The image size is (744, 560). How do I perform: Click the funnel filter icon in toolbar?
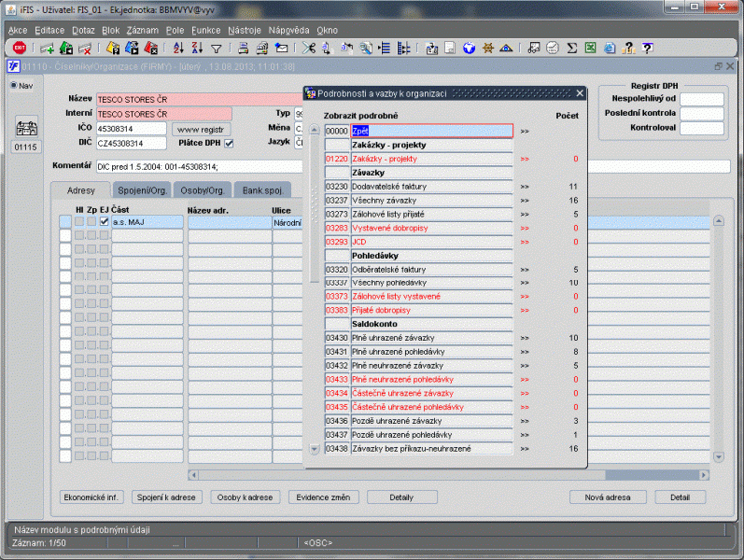point(216,48)
